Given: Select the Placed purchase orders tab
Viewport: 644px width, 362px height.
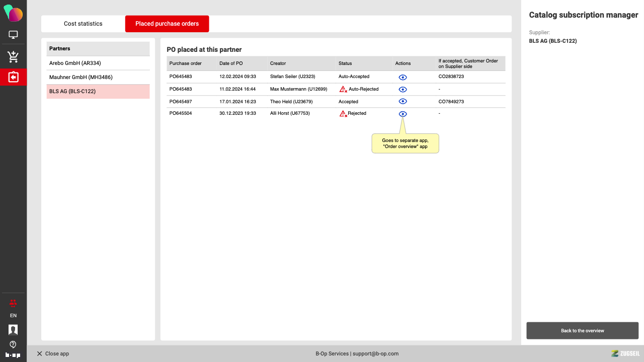Looking at the screenshot, I should [x=167, y=24].
